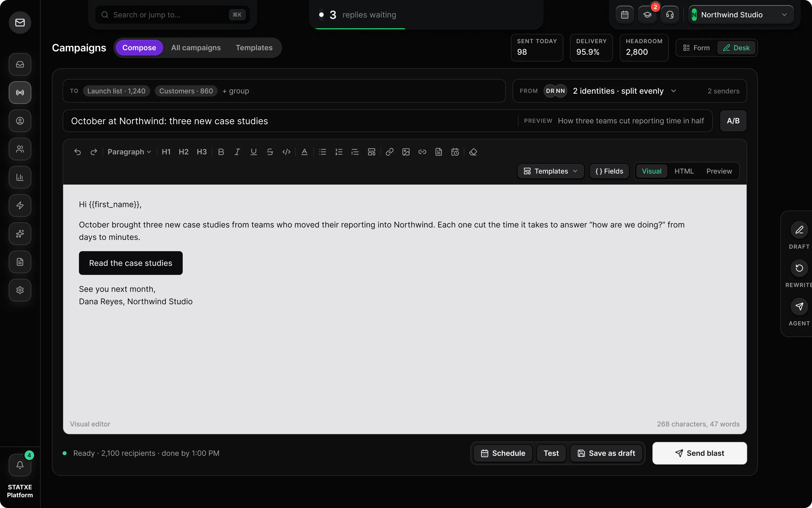Apply italic formatting

click(x=237, y=152)
